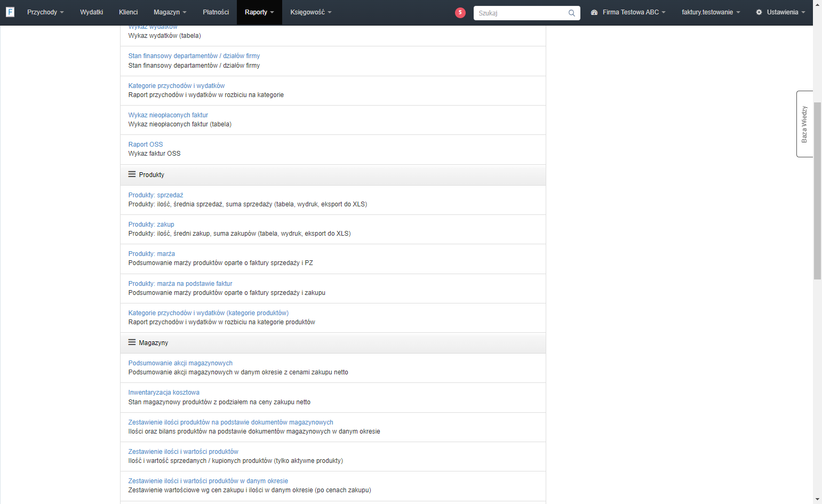Image resolution: width=822 pixels, height=504 pixels.
Task: Go to the Wydatki menu item
Action: tap(92, 12)
